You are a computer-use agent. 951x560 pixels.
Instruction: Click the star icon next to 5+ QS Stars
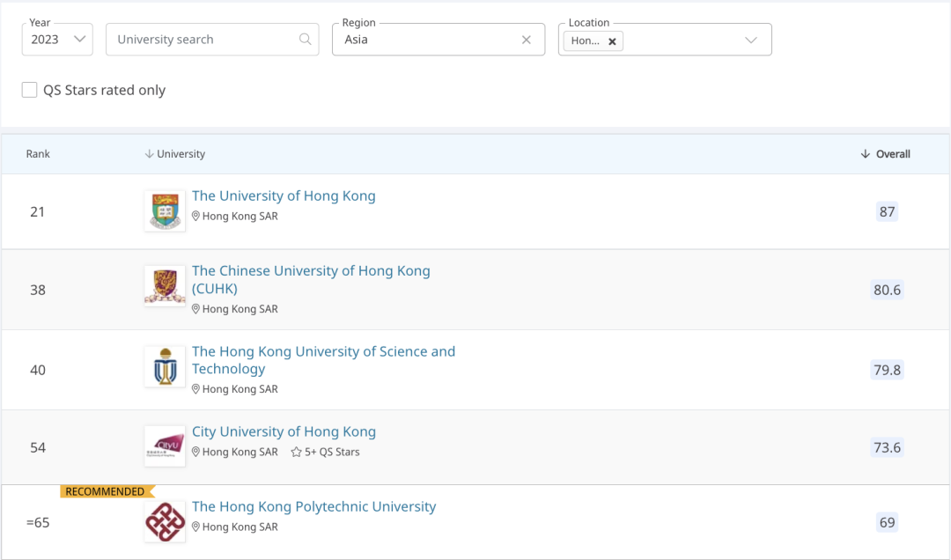pos(295,452)
